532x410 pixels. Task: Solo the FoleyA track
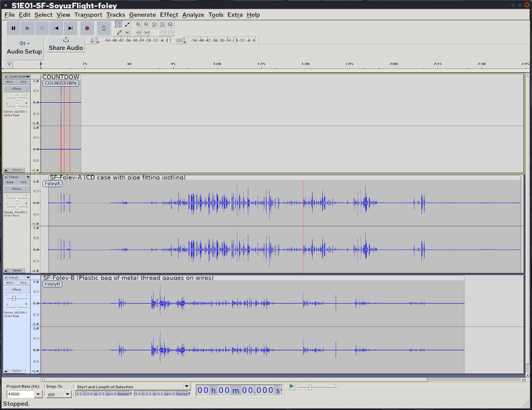pos(23,182)
